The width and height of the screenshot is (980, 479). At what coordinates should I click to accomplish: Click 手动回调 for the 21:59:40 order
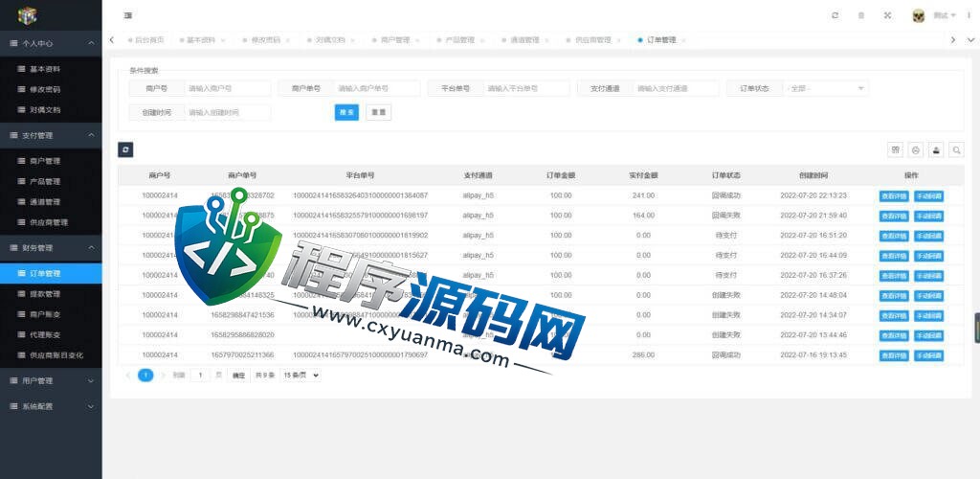928,216
